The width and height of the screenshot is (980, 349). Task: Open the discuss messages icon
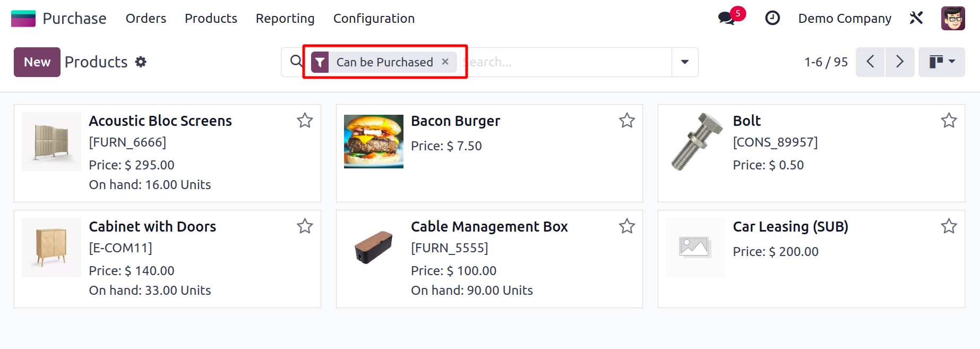tap(726, 19)
